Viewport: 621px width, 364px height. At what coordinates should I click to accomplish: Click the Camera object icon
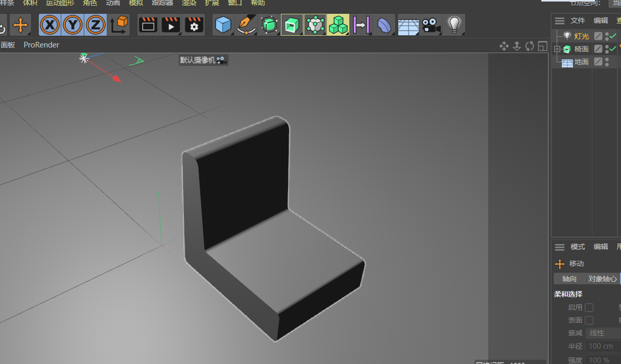pyautogui.click(x=431, y=25)
